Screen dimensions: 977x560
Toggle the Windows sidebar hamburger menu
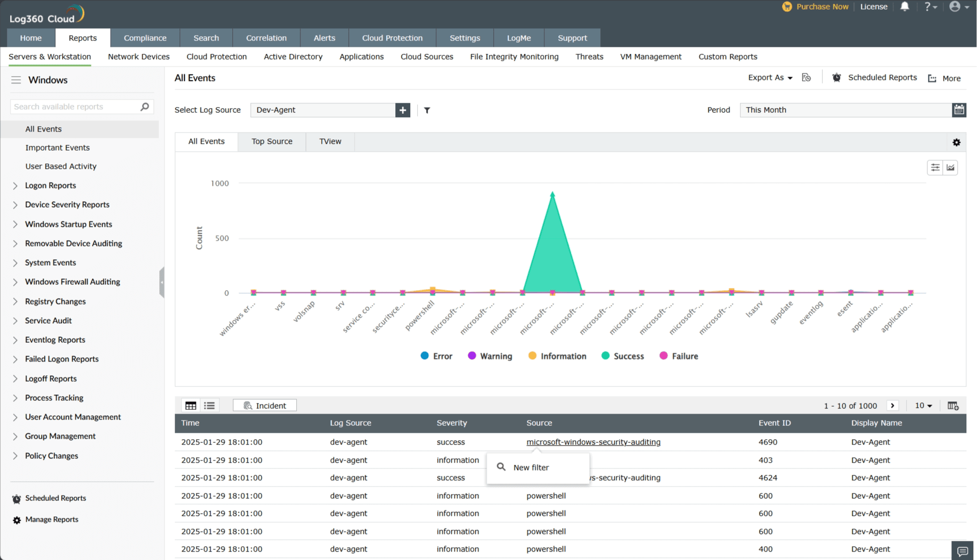pos(16,80)
